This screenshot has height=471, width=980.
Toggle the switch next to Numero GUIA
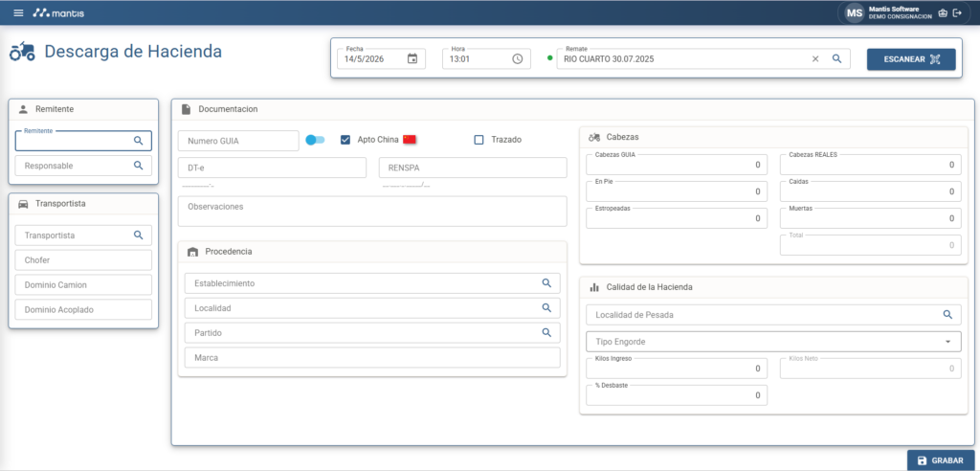315,140
